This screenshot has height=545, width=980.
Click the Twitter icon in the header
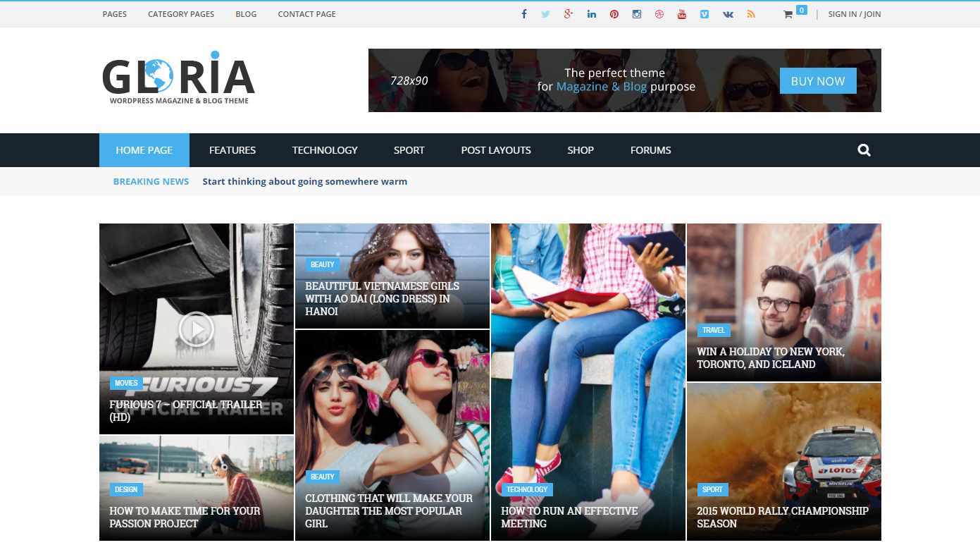546,13
